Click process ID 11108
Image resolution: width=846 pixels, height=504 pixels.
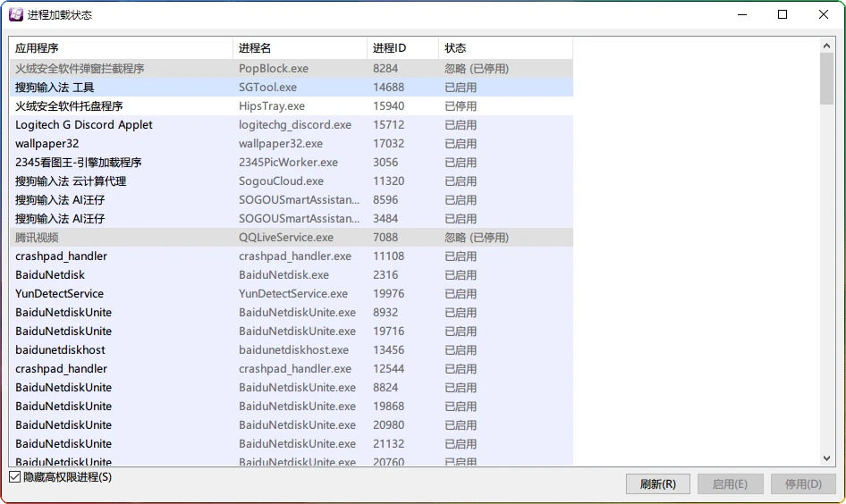click(x=388, y=256)
